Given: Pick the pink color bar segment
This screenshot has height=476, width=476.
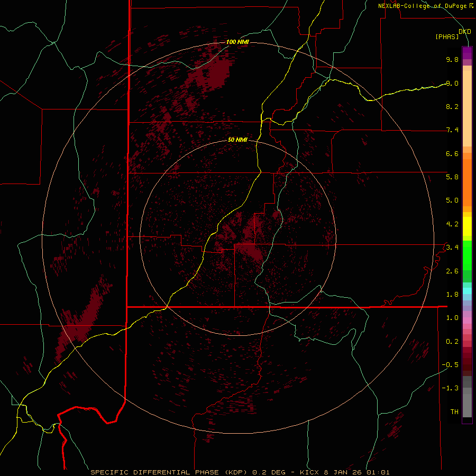Looking at the screenshot, I should [467, 321].
